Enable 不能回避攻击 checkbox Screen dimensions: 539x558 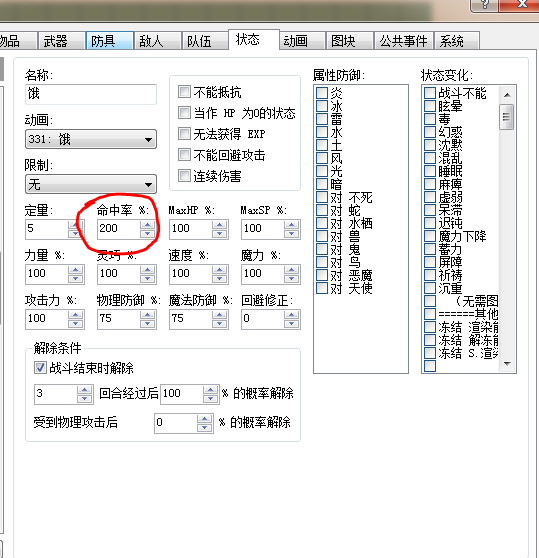[x=184, y=155]
